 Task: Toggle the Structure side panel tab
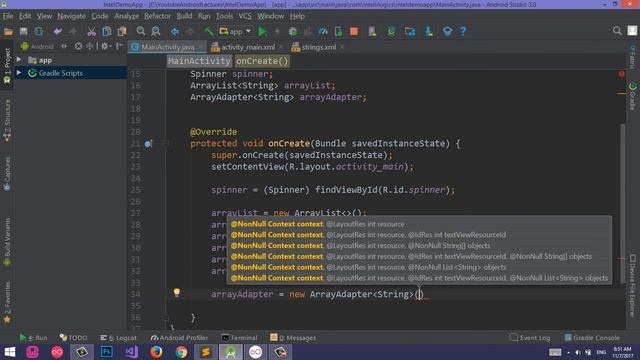tap(7, 121)
